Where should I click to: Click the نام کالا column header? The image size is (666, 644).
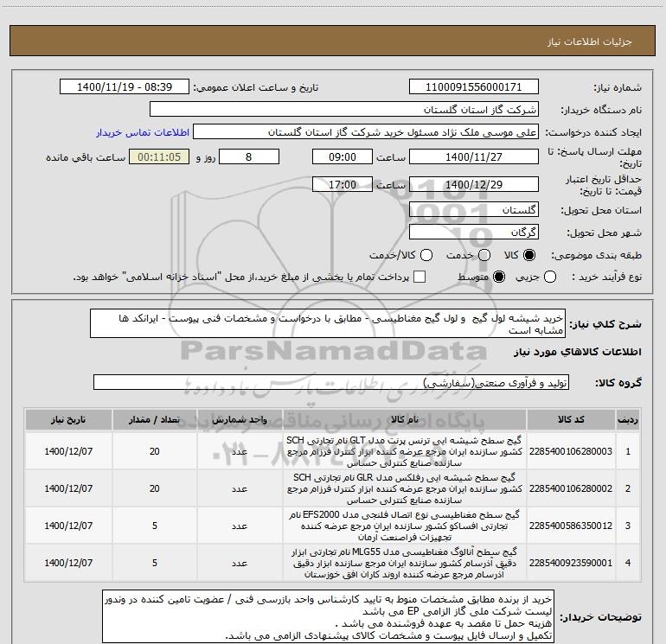point(405,420)
